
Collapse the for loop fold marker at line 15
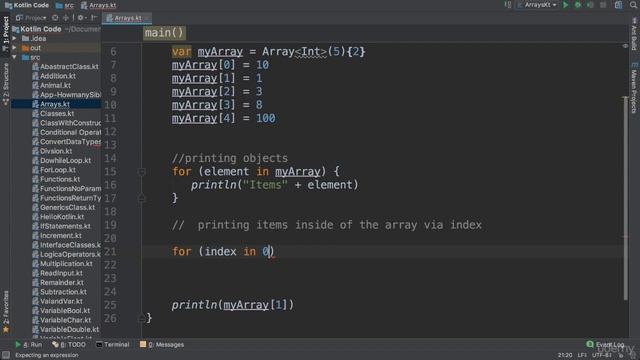(x=141, y=172)
